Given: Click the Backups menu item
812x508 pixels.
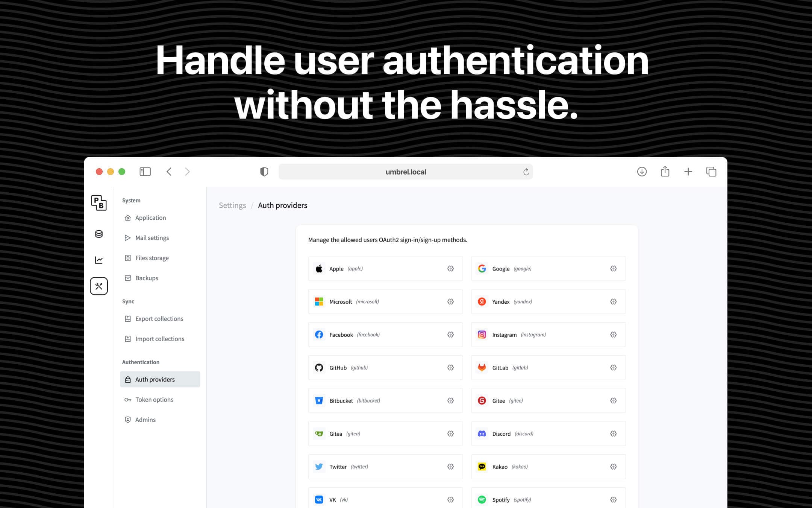Looking at the screenshot, I should click(x=146, y=277).
